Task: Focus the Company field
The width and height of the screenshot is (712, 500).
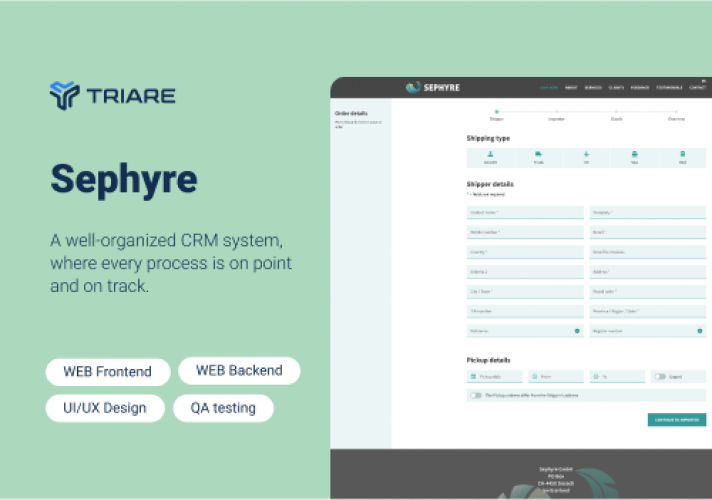Action: point(648,213)
